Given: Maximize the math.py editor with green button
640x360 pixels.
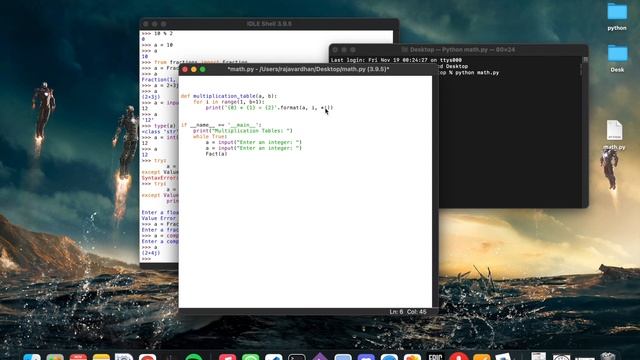Looking at the screenshot, I should tap(202, 69).
